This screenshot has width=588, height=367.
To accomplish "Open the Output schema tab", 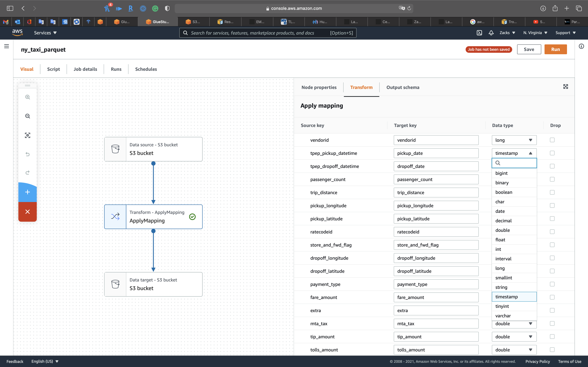I will 403,87.
